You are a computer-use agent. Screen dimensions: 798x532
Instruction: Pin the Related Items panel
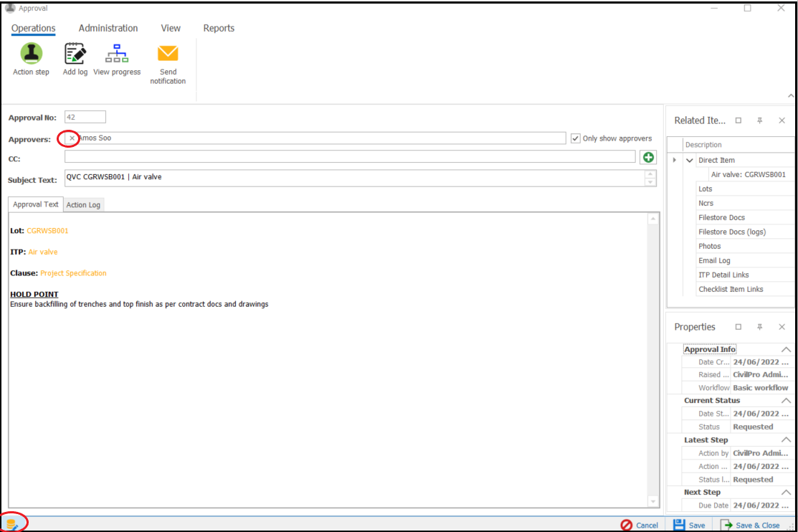click(760, 120)
